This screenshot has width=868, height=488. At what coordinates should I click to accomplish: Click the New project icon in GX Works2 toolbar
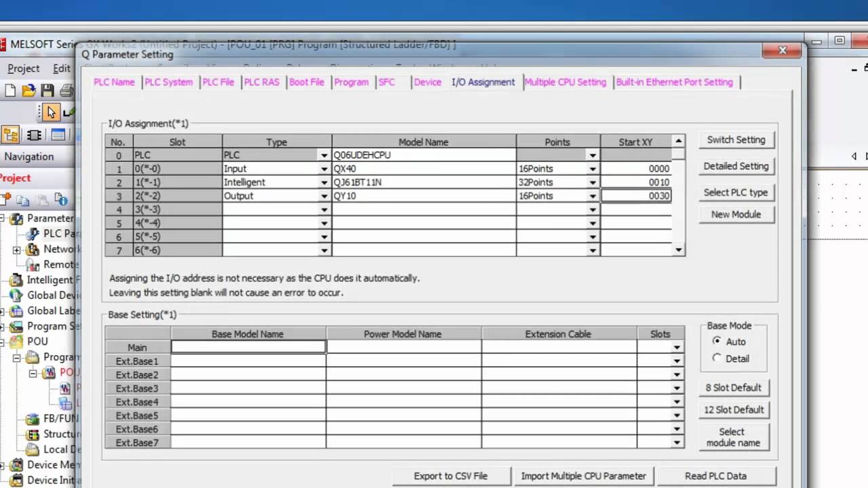[x=9, y=90]
